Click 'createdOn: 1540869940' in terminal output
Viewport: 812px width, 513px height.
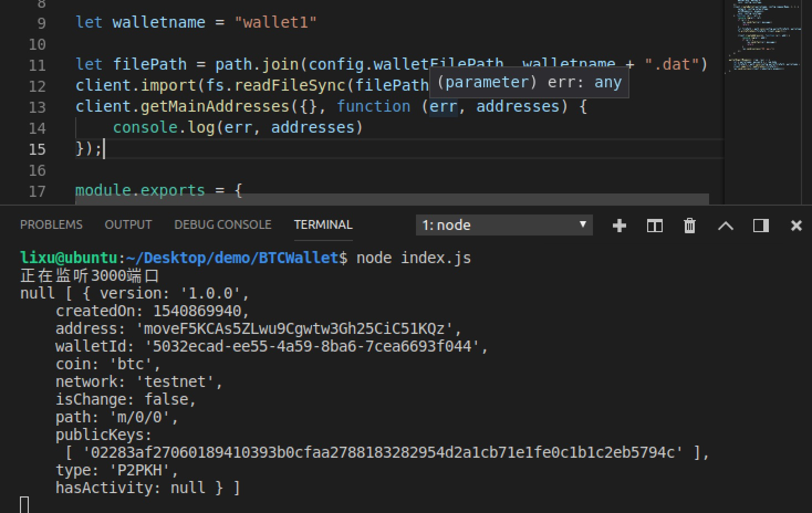point(148,311)
